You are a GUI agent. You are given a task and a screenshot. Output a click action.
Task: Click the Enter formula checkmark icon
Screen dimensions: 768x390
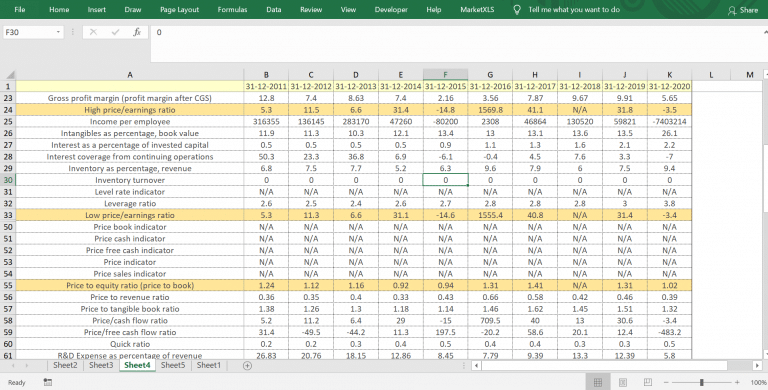(x=115, y=32)
